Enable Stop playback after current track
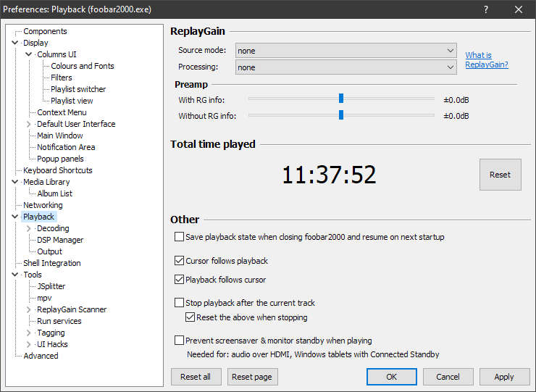Screen dimensions: 536x392 coord(179,303)
